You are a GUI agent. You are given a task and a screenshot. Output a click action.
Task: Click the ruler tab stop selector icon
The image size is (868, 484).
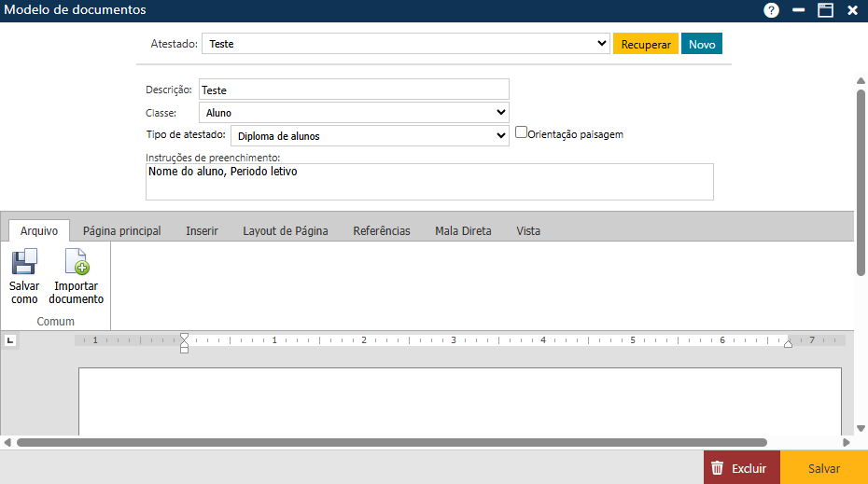point(10,341)
